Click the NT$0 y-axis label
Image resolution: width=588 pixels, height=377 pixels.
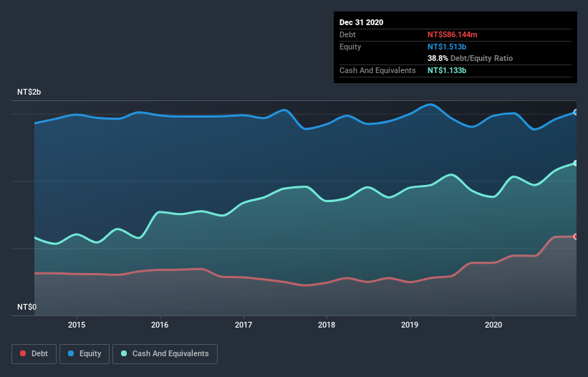(27, 307)
